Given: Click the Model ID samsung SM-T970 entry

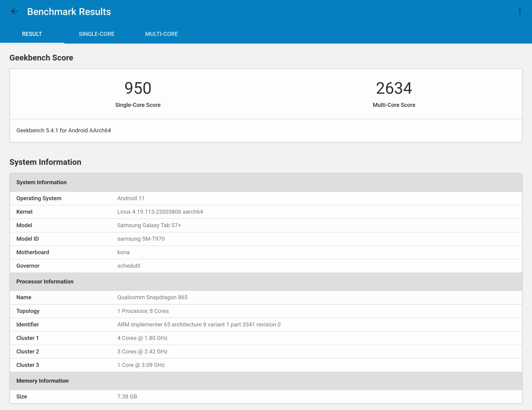Looking at the screenshot, I should (x=141, y=239).
